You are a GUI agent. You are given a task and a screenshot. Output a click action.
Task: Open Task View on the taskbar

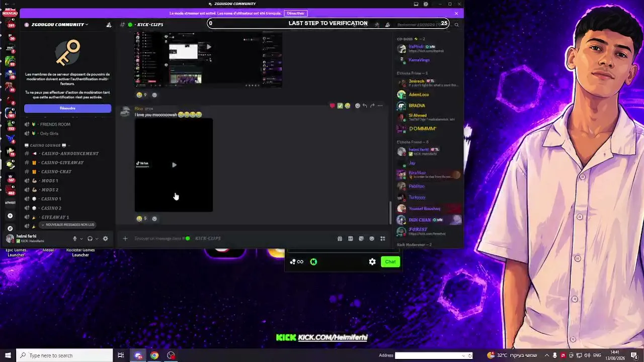[x=121, y=355]
